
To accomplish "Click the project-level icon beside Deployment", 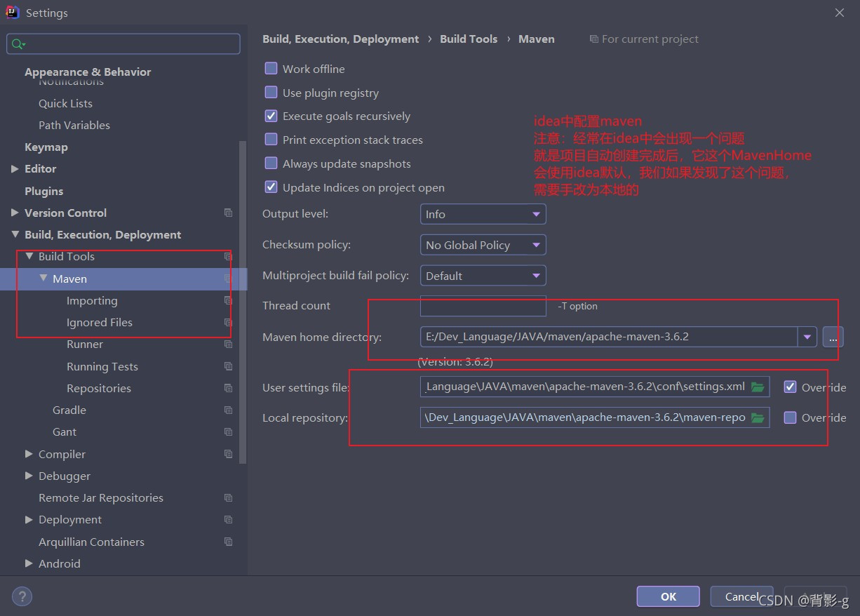I will 228,519.
